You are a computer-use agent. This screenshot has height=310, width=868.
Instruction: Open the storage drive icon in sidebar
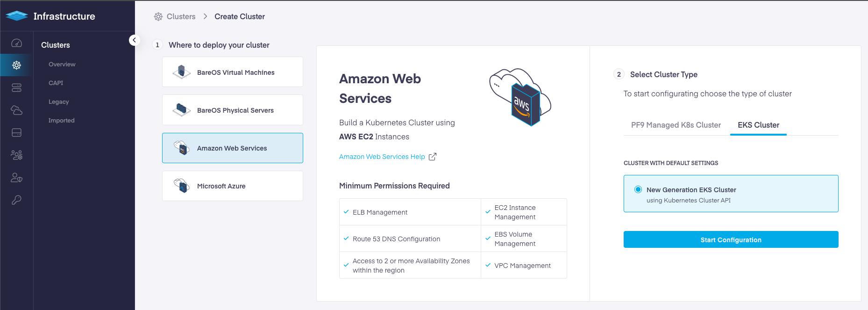16,133
